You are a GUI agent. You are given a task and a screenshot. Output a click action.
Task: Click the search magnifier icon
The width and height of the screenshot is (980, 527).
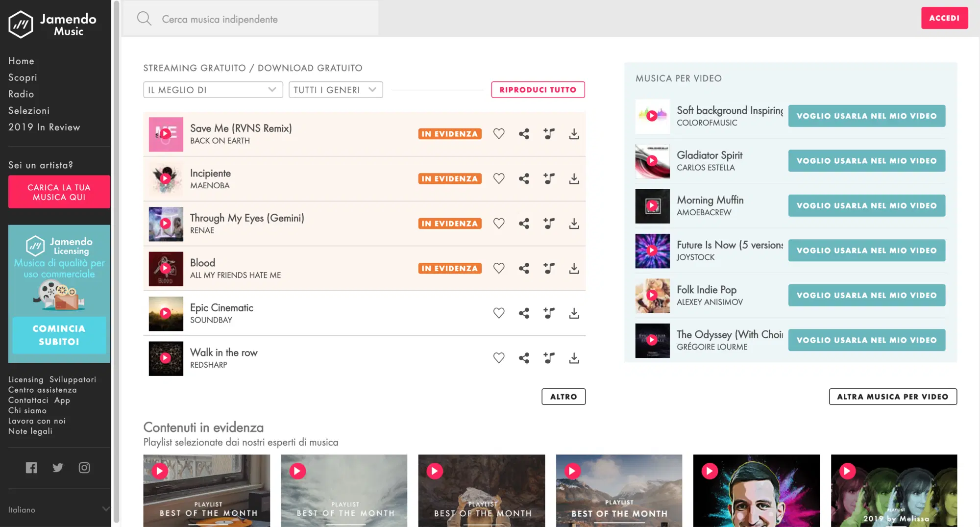[x=144, y=19]
